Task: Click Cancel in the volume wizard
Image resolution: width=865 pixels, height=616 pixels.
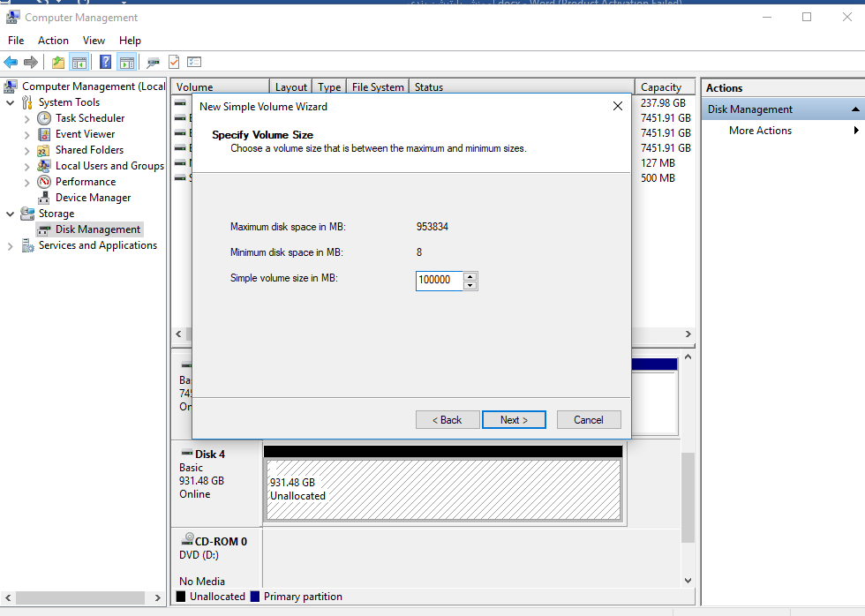Action: click(x=588, y=420)
